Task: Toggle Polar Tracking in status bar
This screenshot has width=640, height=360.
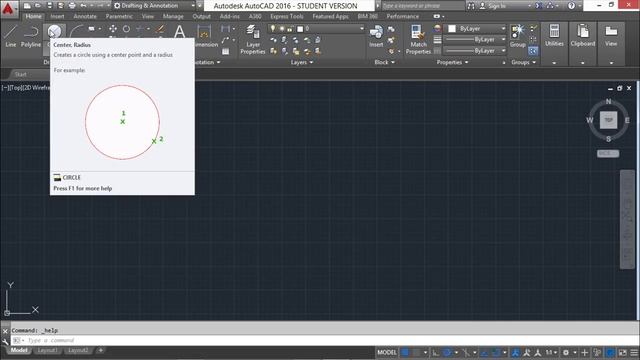Action: click(447, 353)
